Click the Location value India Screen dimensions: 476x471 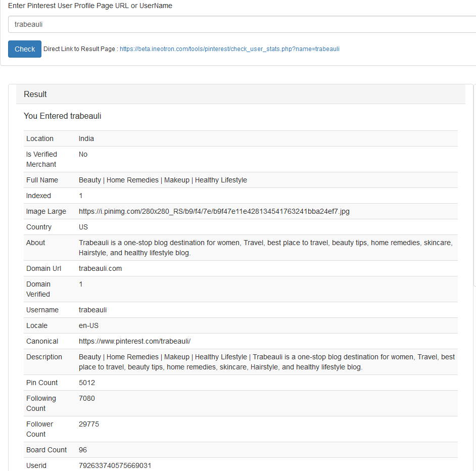(x=86, y=138)
